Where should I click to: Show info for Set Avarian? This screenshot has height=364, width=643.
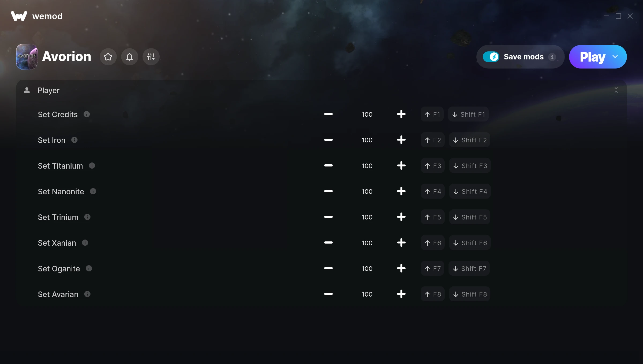[87, 294]
